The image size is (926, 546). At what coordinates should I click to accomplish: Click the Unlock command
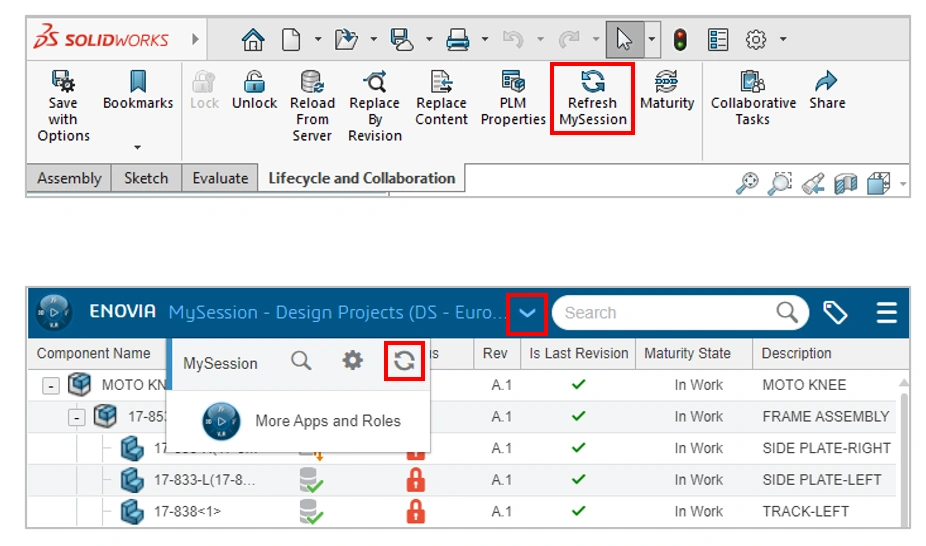coord(255,90)
